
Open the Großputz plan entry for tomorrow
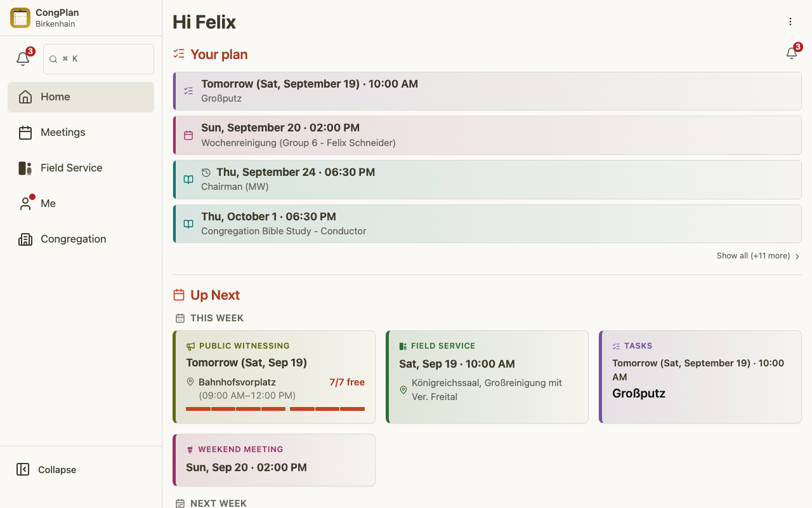[487, 91]
